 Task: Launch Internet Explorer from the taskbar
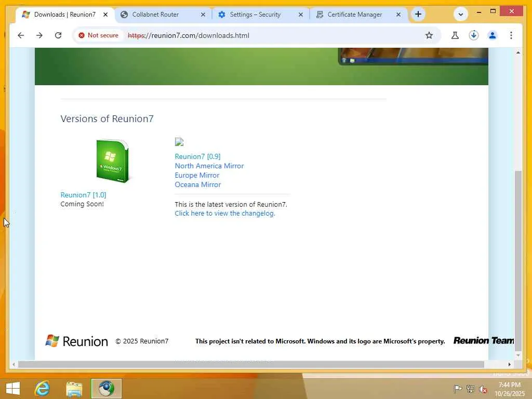point(43,389)
